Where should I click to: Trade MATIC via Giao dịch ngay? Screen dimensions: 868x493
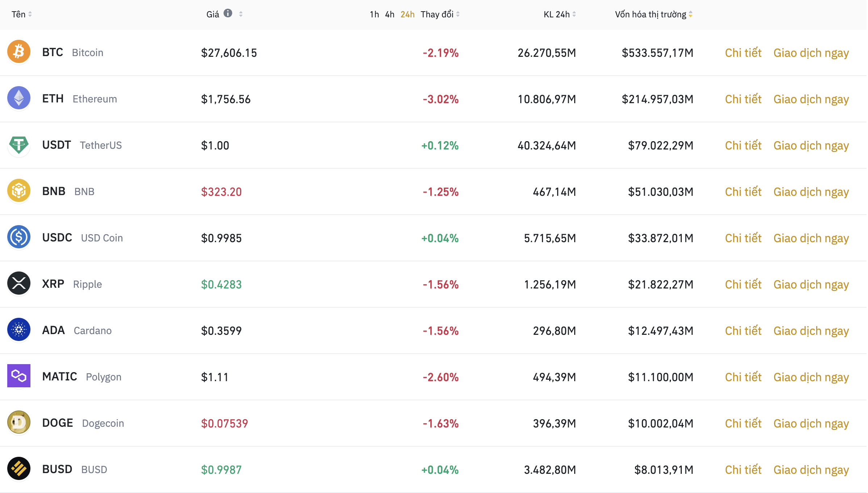(x=811, y=378)
